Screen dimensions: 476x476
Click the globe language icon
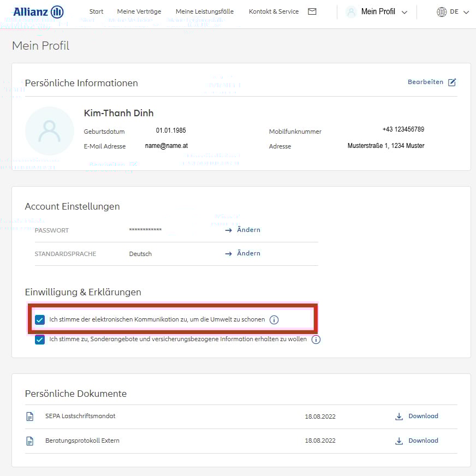442,12
